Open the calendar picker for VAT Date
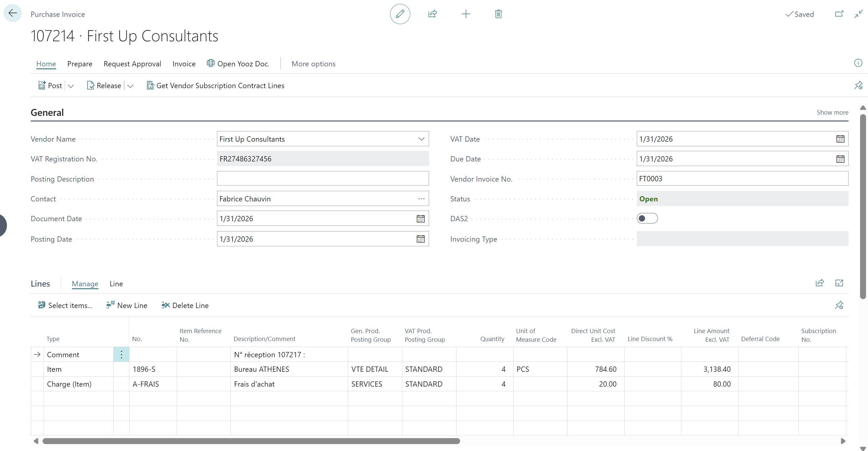868x451 pixels. [840, 138]
